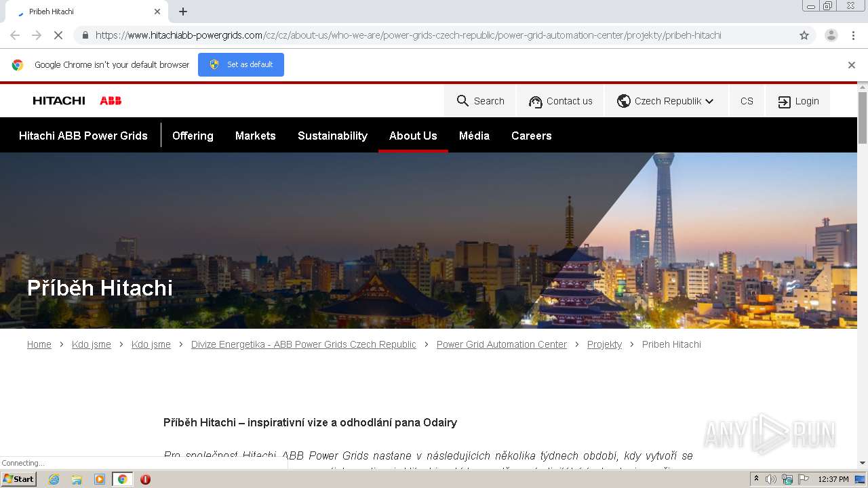Launch Internet Explorer from the taskbar
Image resolution: width=868 pixels, height=488 pixels.
click(54, 479)
